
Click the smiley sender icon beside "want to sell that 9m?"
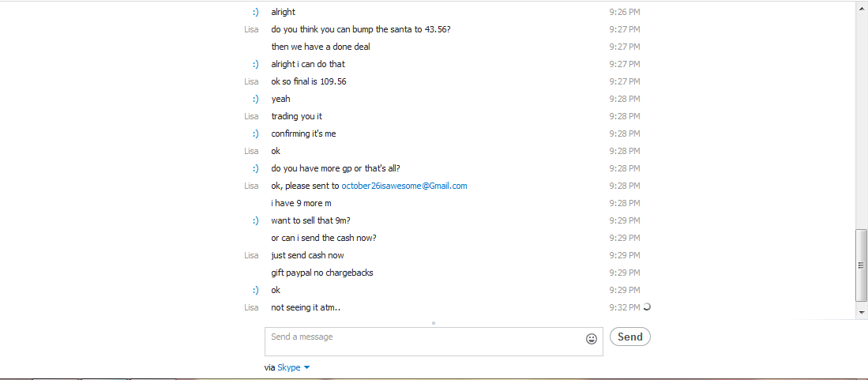[x=255, y=220]
